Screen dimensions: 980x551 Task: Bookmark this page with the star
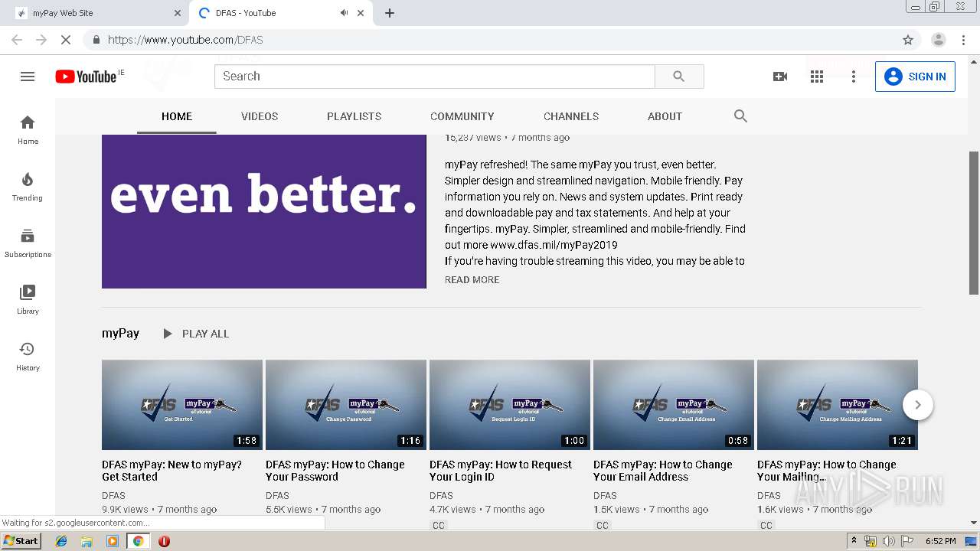coord(908,40)
